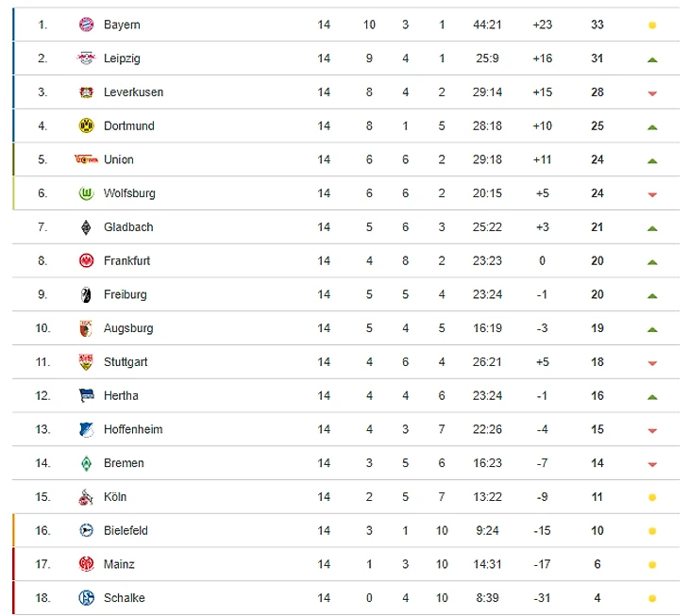Select the Hertha table row name

pyautogui.click(x=121, y=395)
